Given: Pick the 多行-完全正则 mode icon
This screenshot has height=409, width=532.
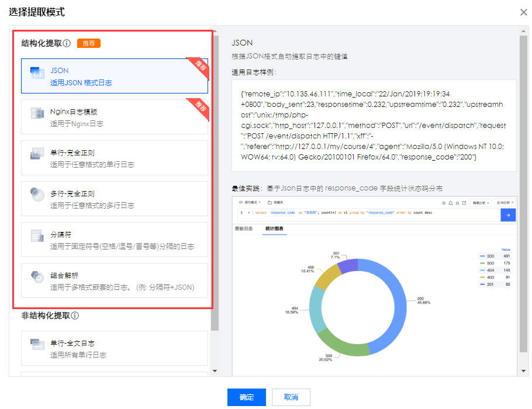Looking at the screenshot, I should pos(36,199).
